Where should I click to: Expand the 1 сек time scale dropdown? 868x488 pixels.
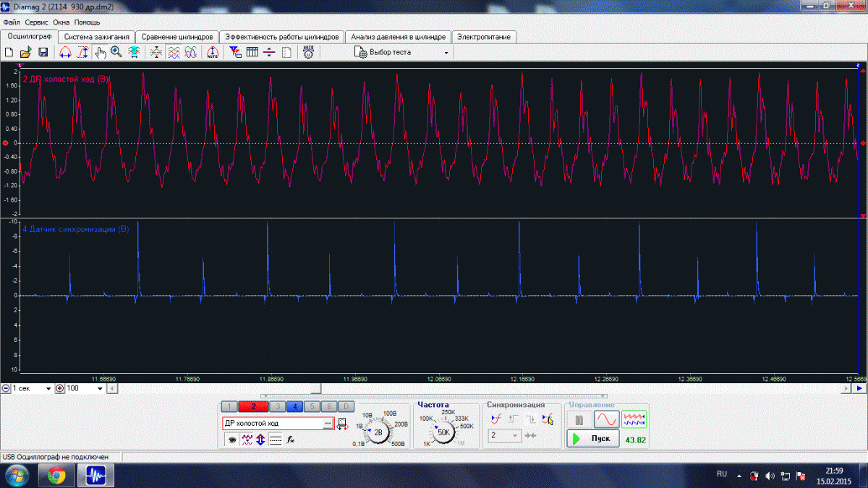click(48, 389)
